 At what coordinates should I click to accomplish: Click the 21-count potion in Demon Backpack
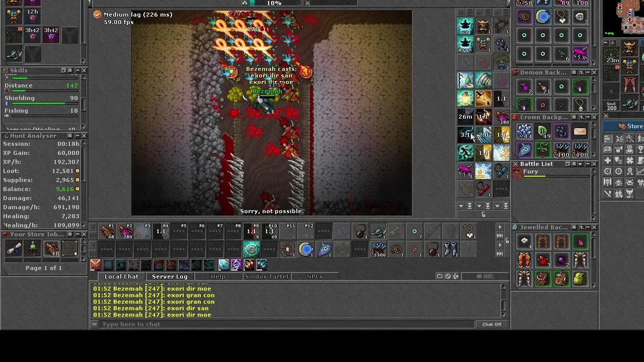point(543,87)
